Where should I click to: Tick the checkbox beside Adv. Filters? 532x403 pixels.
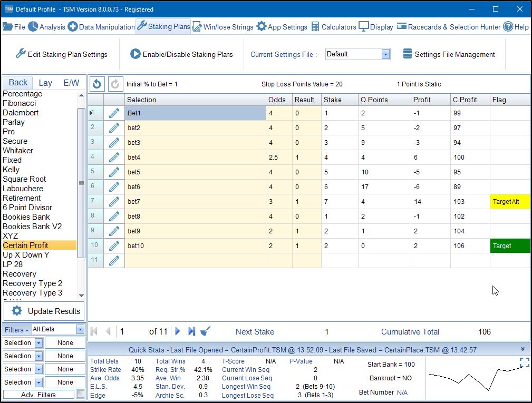point(81,394)
